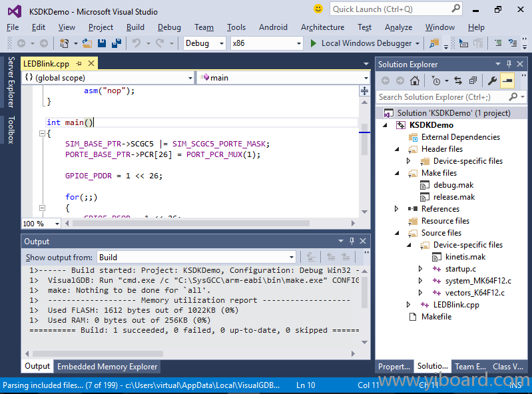Click Pending Changes Filter clock icon
This screenshot has width=532, height=394.
tap(436, 81)
